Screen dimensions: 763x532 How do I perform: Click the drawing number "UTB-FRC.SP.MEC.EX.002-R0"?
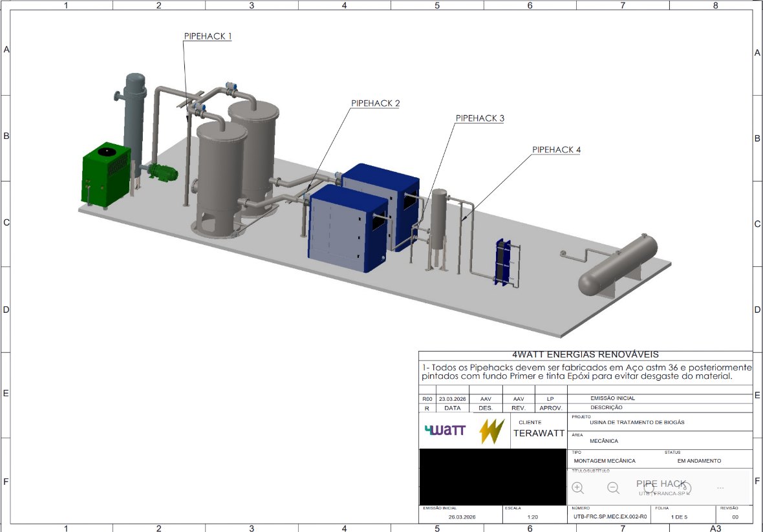tap(610, 517)
